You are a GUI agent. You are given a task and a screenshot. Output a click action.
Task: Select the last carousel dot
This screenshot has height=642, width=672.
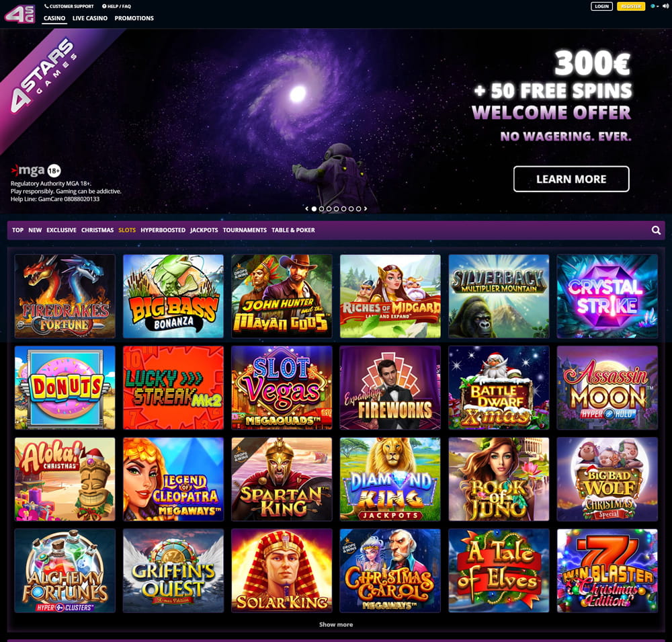[358, 209]
